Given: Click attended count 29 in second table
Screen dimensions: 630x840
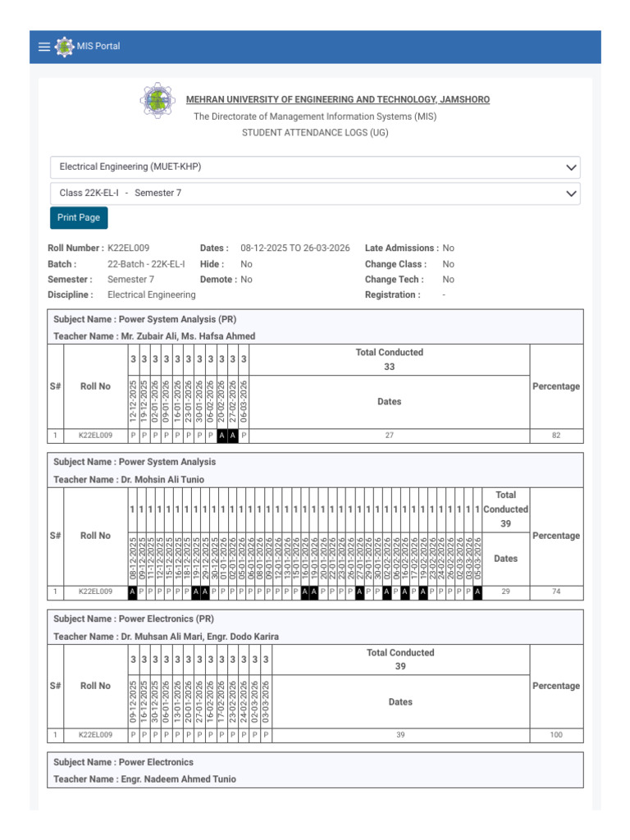Looking at the screenshot, I should [505, 591].
